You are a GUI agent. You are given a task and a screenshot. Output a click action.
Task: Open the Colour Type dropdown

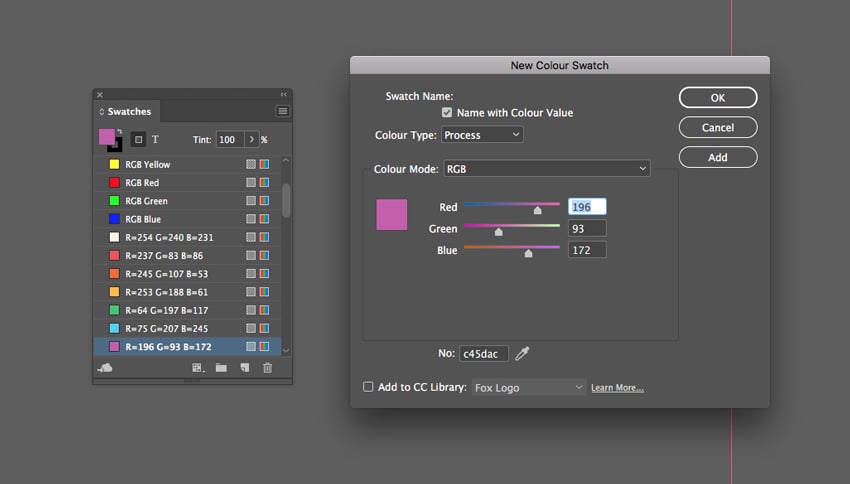tap(481, 135)
